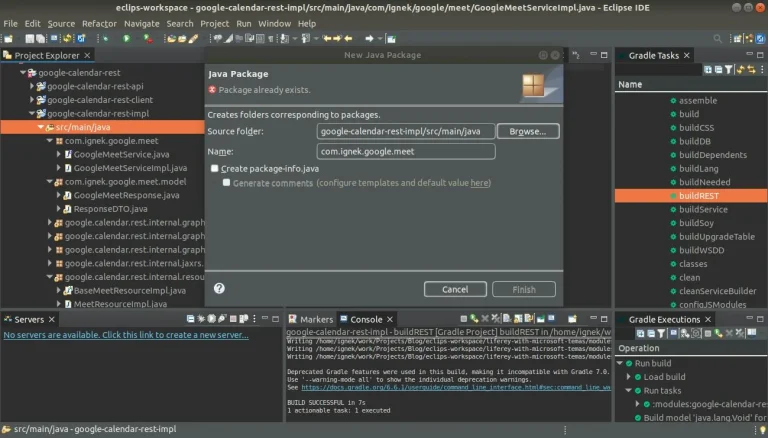Click the Debug bug icon in toolbar
This screenshot has height=438, width=768.
pos(105,38)
